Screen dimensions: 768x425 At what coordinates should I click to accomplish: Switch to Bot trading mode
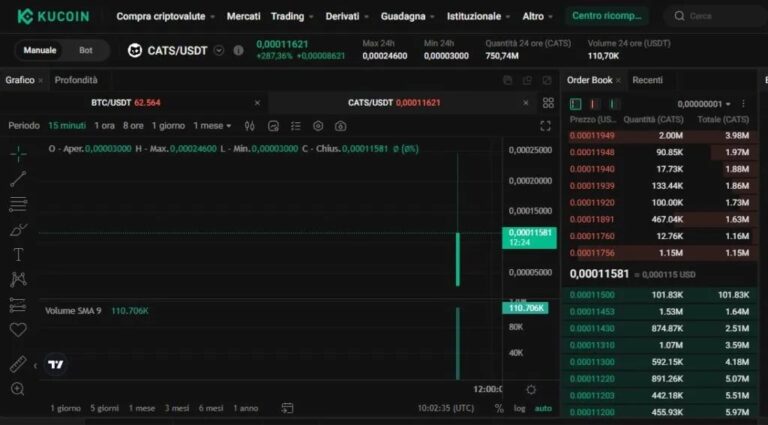pyautogui.click(x=86, y=50)
